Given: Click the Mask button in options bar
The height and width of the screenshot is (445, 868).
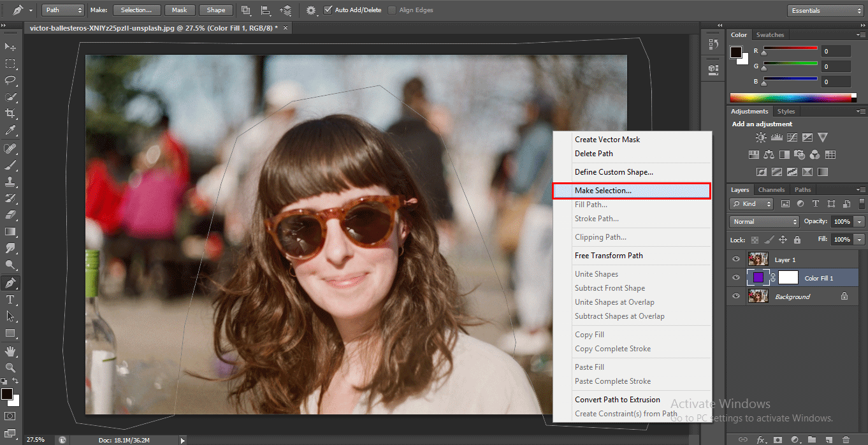Looking at the screenshot, I should click(179, 10).
